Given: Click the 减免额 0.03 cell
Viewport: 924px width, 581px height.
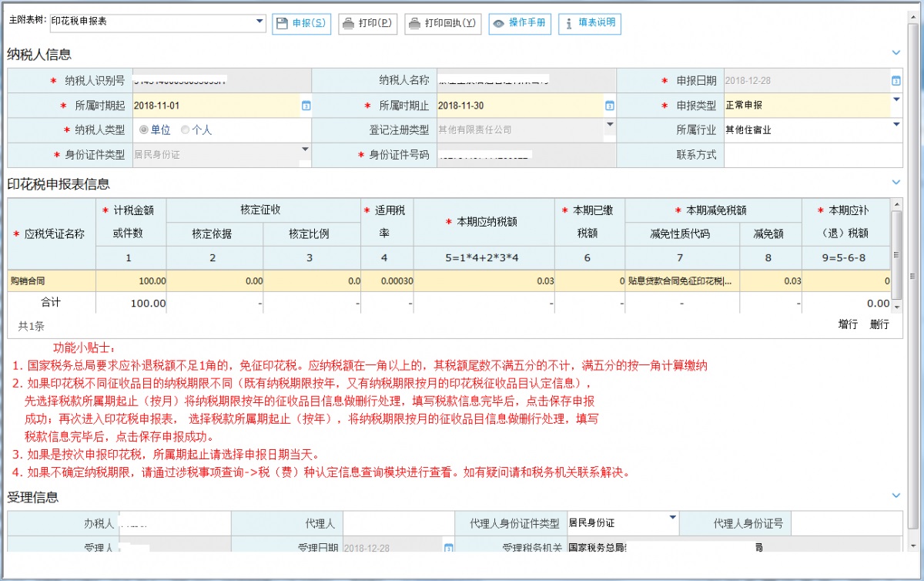Looking at the screenshot, I should (771, 281).
